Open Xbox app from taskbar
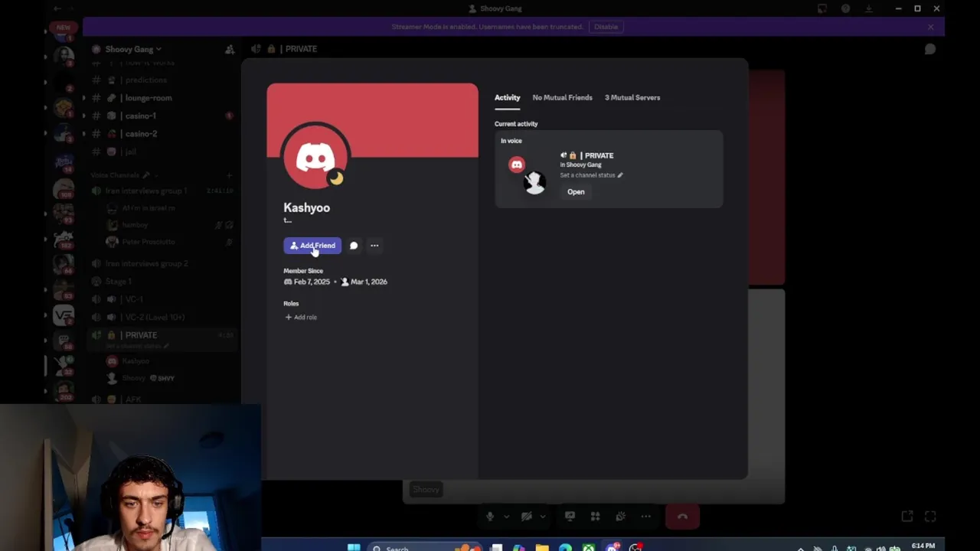Screen dimensions: 980x551 588,548
